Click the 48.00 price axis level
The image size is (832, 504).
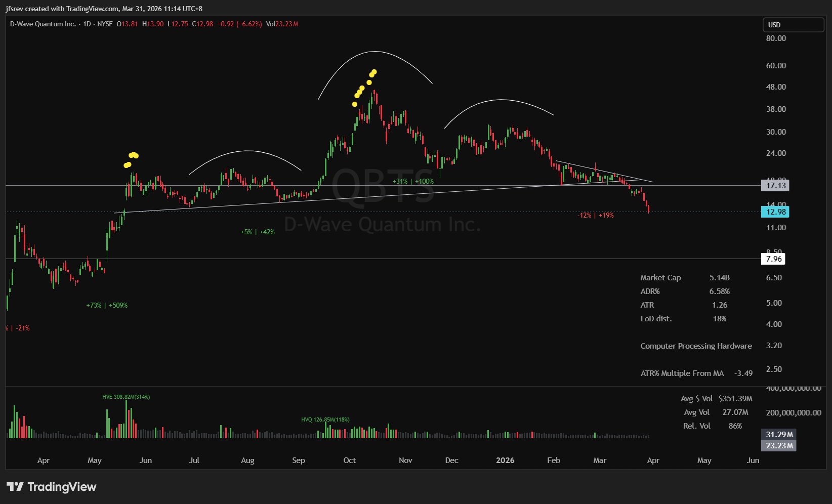click(x=776, y=87)
